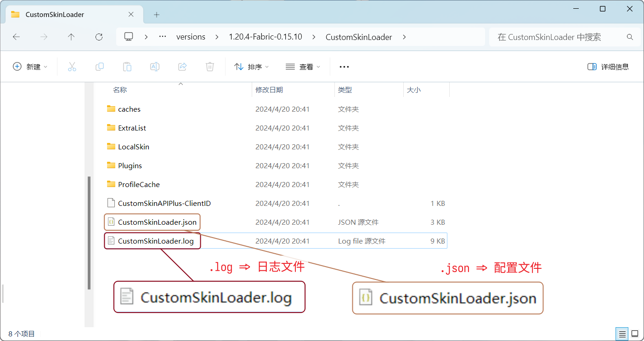Navigate to versions via breadcrumb
The image size is (644, 341).
(x=191, y=37)
